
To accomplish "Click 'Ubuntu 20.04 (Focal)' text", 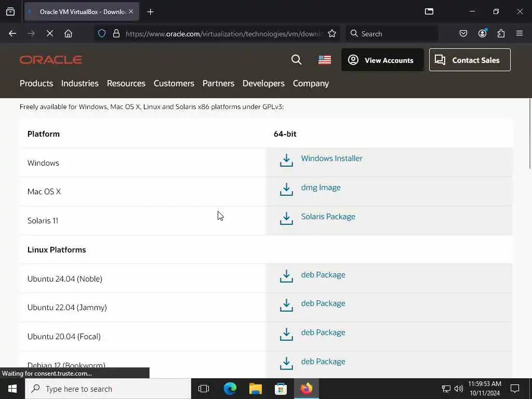I will point(64,337).
